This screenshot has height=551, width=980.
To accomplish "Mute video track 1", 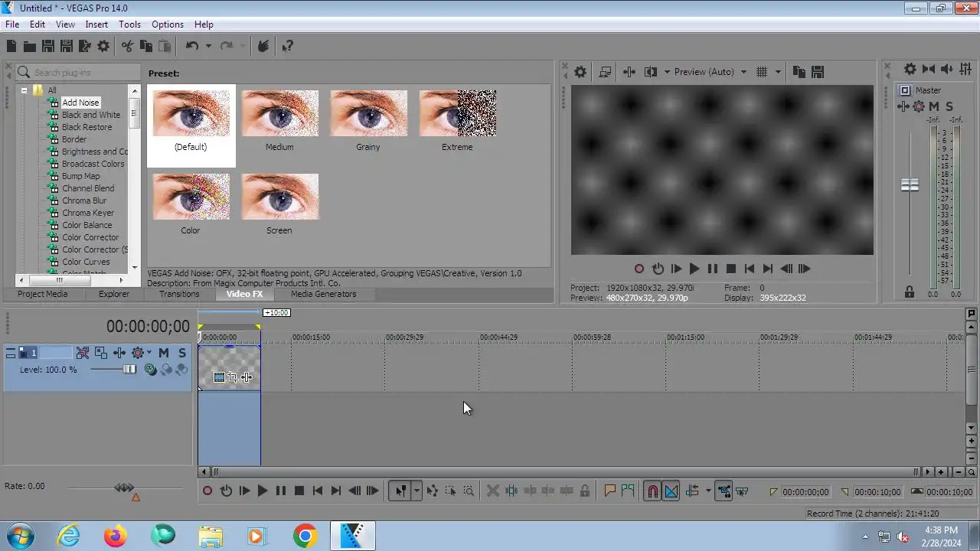I will 164,353.
